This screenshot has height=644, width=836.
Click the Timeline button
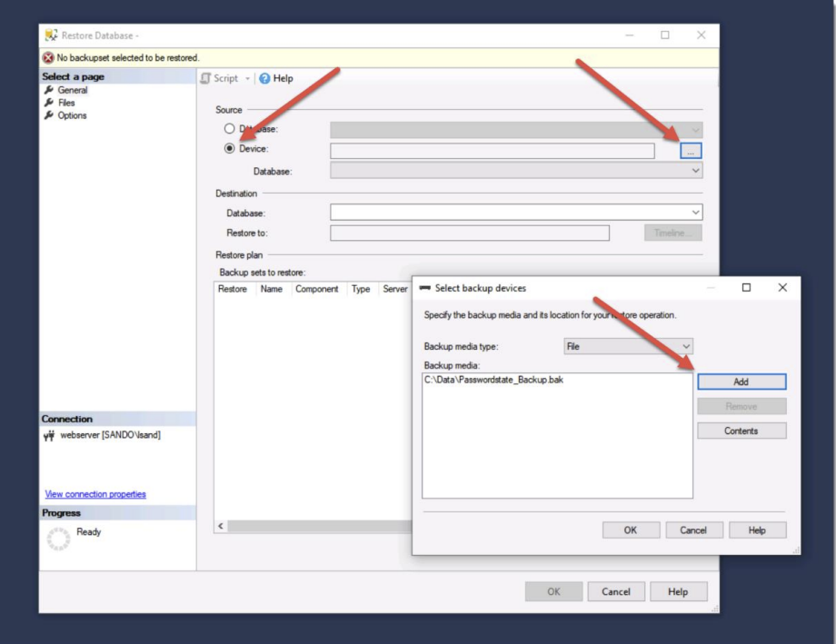coord(672,233)
